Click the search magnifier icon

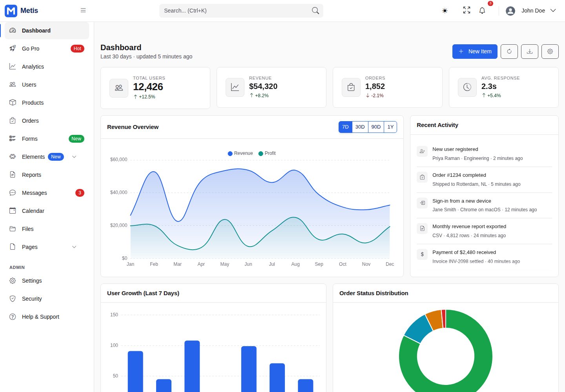tap(315, 11)
